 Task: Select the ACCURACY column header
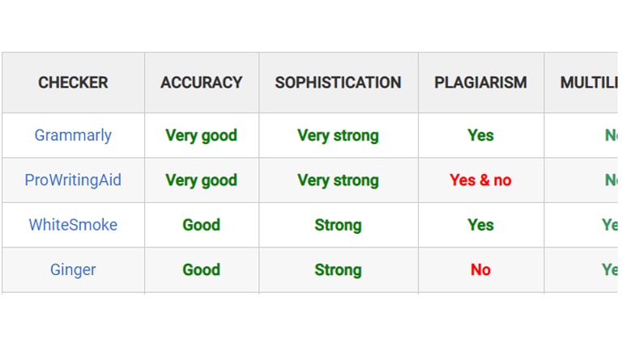point(202,83)
